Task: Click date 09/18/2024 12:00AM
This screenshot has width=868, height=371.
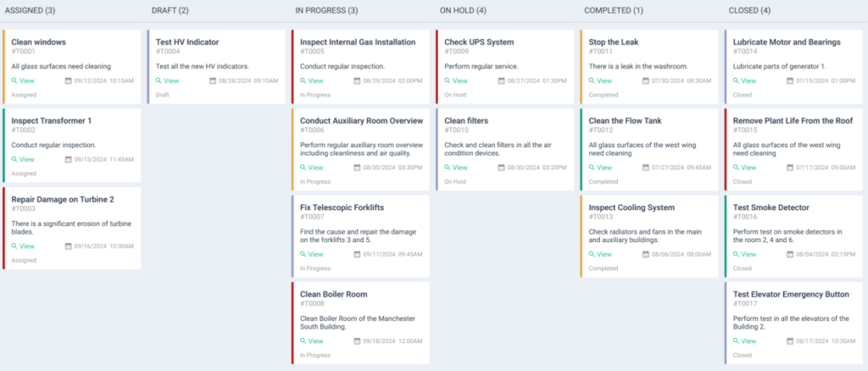Action: tap(392, 341)
